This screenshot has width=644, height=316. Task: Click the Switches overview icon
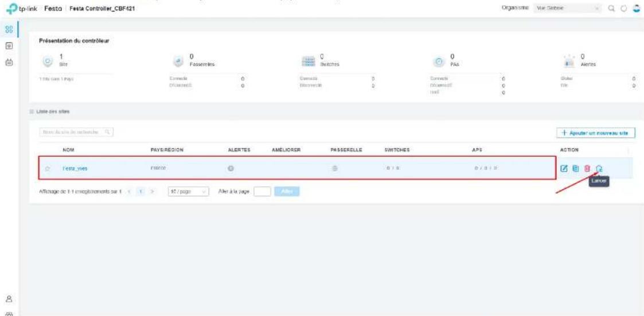pyautogui.click(x=309, y=61)
